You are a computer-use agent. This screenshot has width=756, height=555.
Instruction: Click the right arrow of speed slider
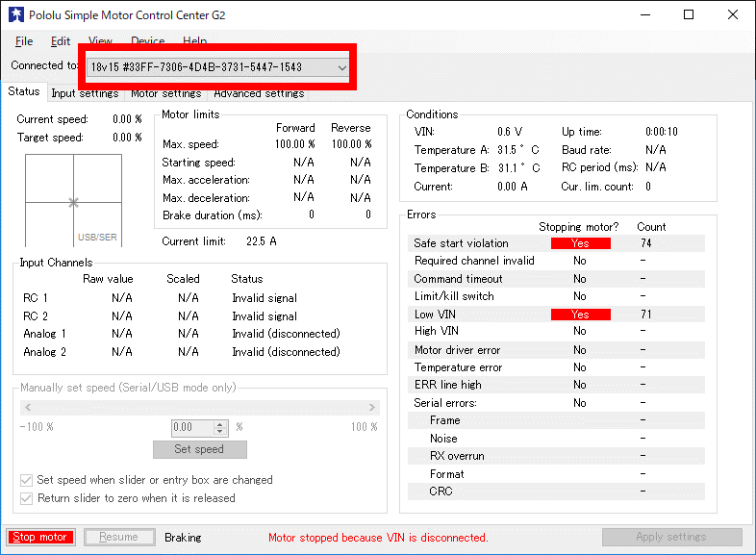point(371,408)
